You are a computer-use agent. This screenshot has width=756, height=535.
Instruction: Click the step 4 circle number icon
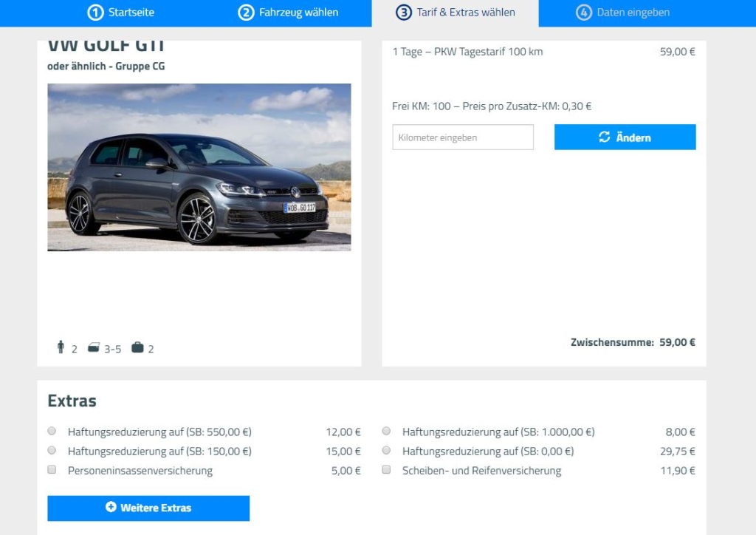coord(584,13)
